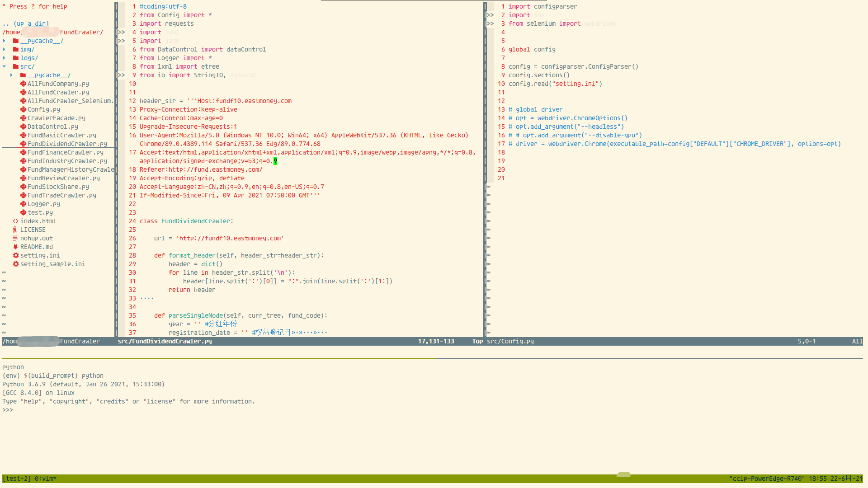This screenshot has width=868, height=488.
Task: Click the markdown icon next to README.md
Action: pyautogui.click(x=16, y=247)
